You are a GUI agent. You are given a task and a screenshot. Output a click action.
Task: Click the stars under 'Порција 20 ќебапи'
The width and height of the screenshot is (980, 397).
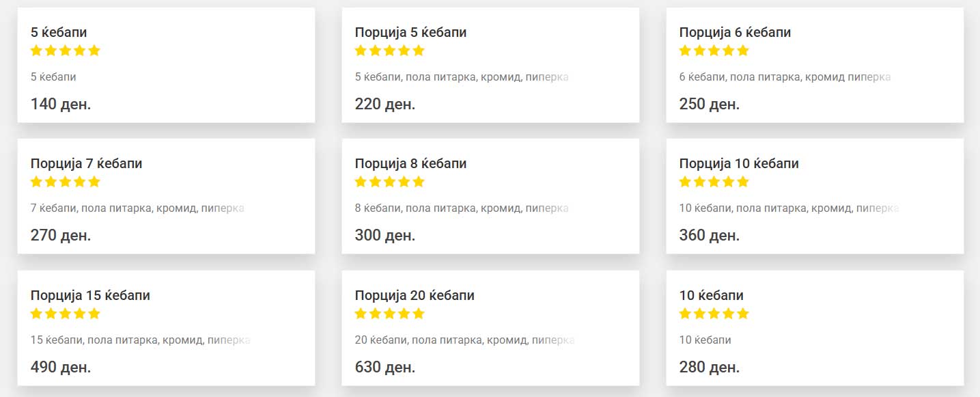tap(390, 314)
